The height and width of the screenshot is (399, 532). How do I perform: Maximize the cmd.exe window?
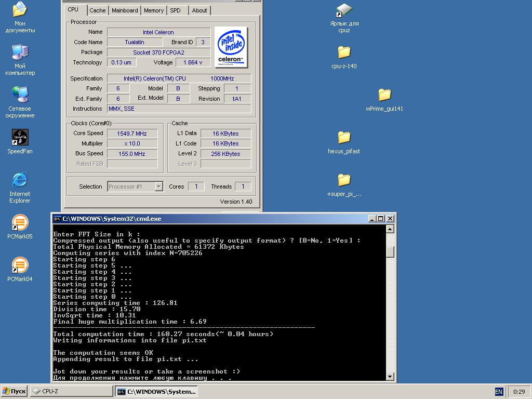point(381,219)
